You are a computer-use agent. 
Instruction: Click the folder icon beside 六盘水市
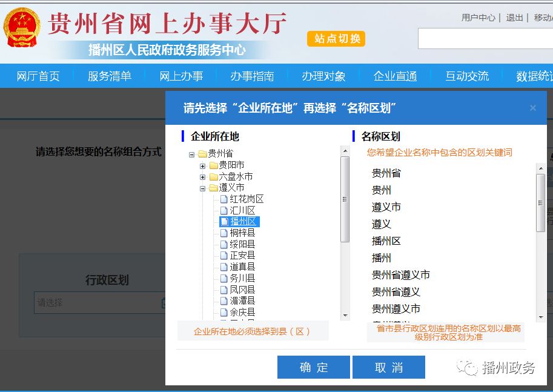213,177
